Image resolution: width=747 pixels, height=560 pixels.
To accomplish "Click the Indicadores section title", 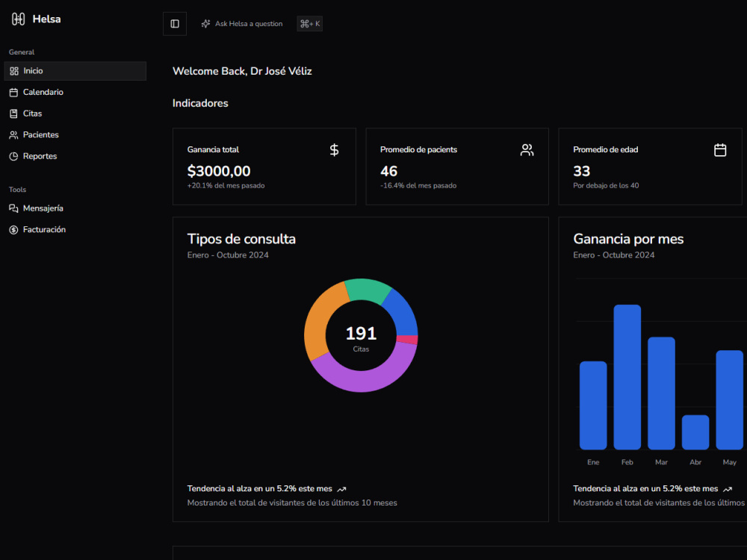I will point(200,103).
